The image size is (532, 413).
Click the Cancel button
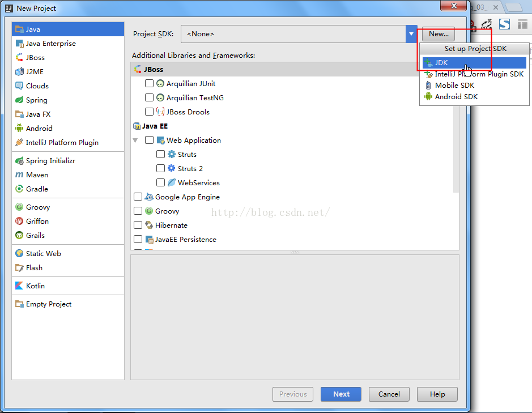point(389,394)
